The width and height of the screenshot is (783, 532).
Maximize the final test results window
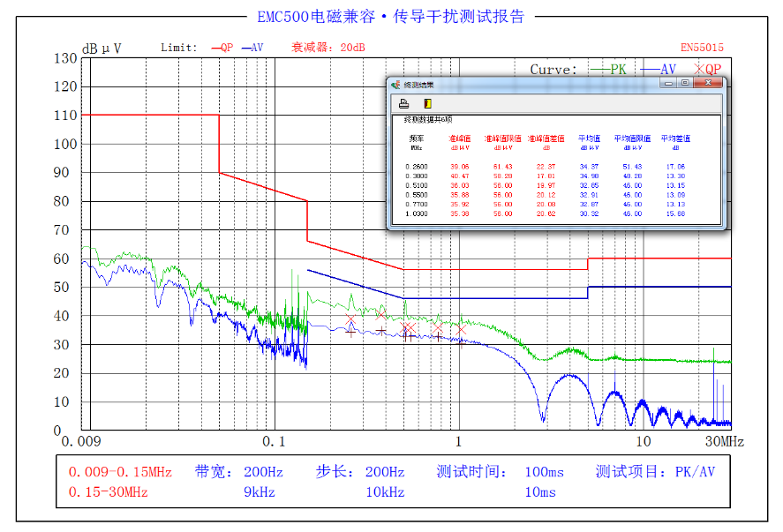pyautogui.click(x=685, y=83)
